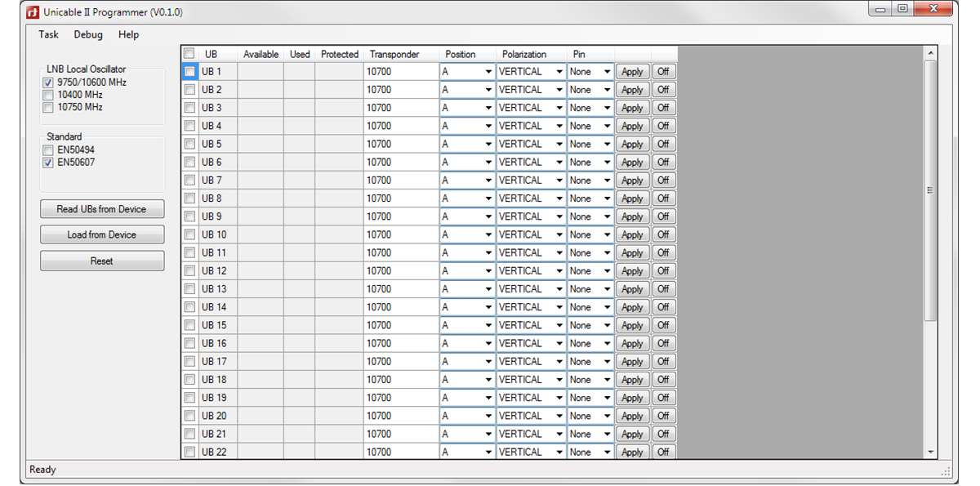Minimize the Unicable II Programmer window
Image resolution: width=980 pixels, height=486 pixels.
pyautogui.click(x=881, y=9)
